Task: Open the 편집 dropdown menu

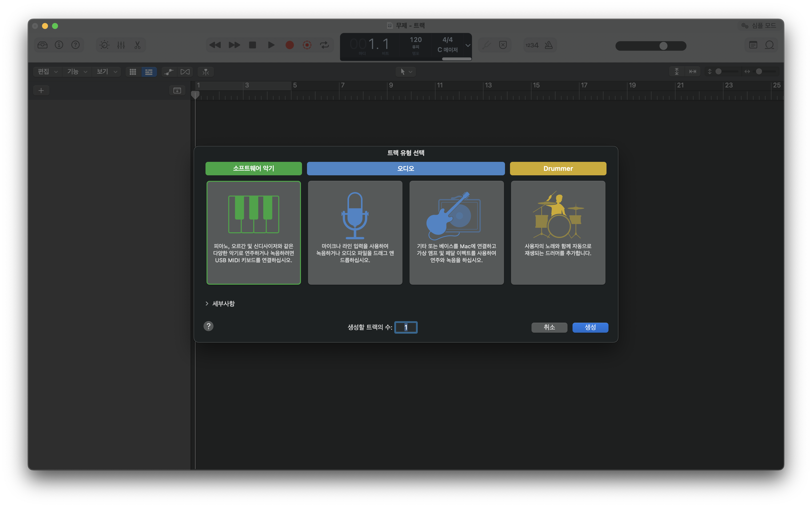Action: coord(48,71)
